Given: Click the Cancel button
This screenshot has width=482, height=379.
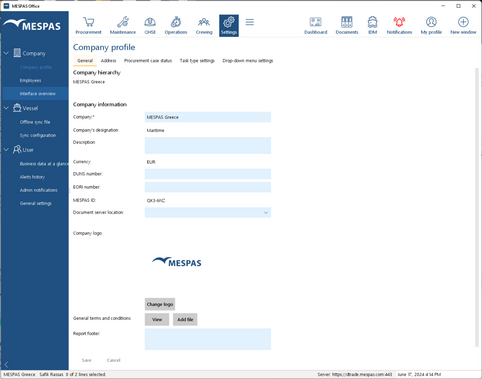Looking at the screenshot, I should [113, 360].
